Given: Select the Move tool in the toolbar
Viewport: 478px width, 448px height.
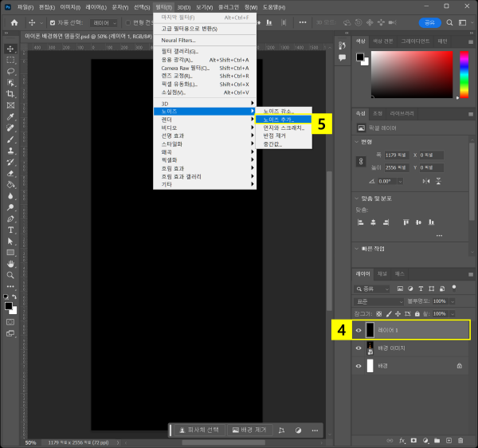Looking at the screenshot, I should [x=11, y=49].
